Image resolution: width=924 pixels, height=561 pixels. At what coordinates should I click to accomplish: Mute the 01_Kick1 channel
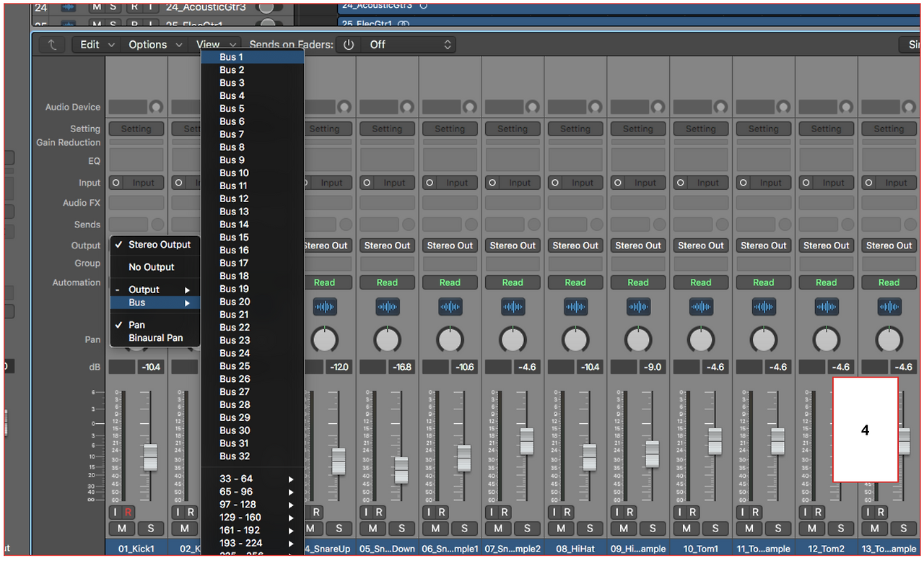point(121,529)
